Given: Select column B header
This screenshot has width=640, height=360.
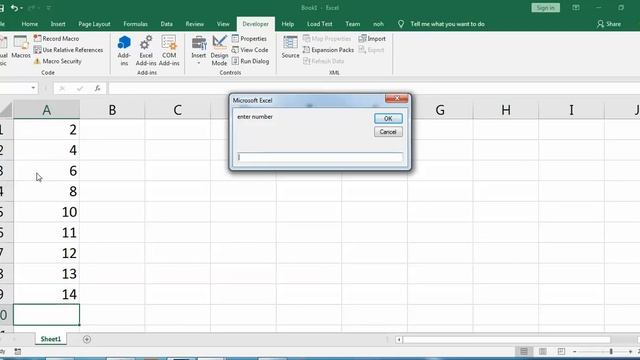Looking at the screenshot, I should (112, 110).
